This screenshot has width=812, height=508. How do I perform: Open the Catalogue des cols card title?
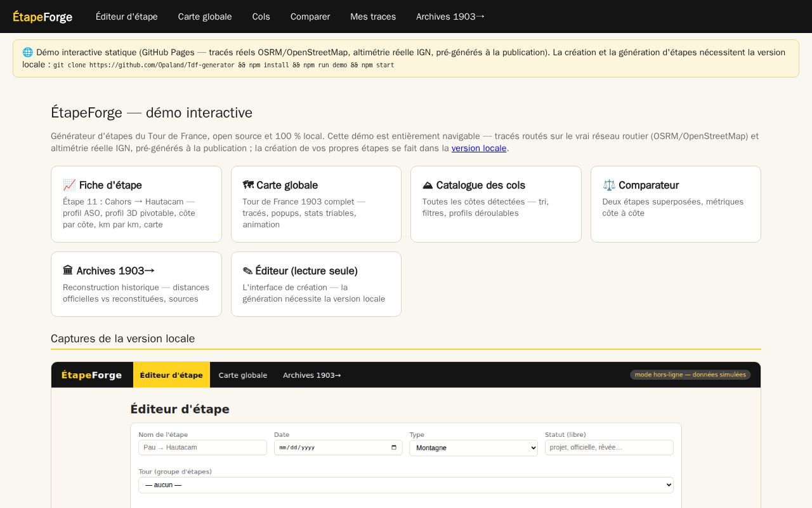coord(481,185)
